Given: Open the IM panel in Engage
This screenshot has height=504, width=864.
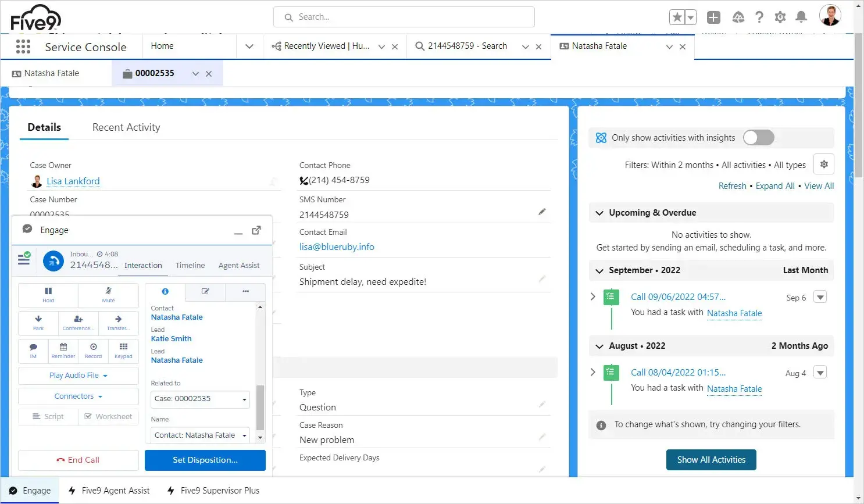Looking at the screenshot, I should point(33,351).
